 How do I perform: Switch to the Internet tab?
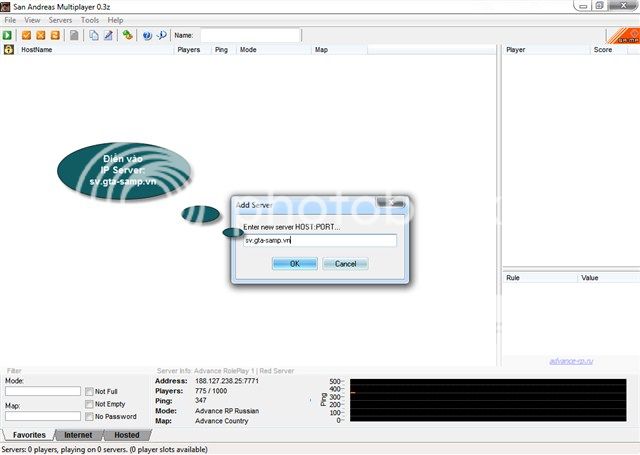click(x=78, y=435)
